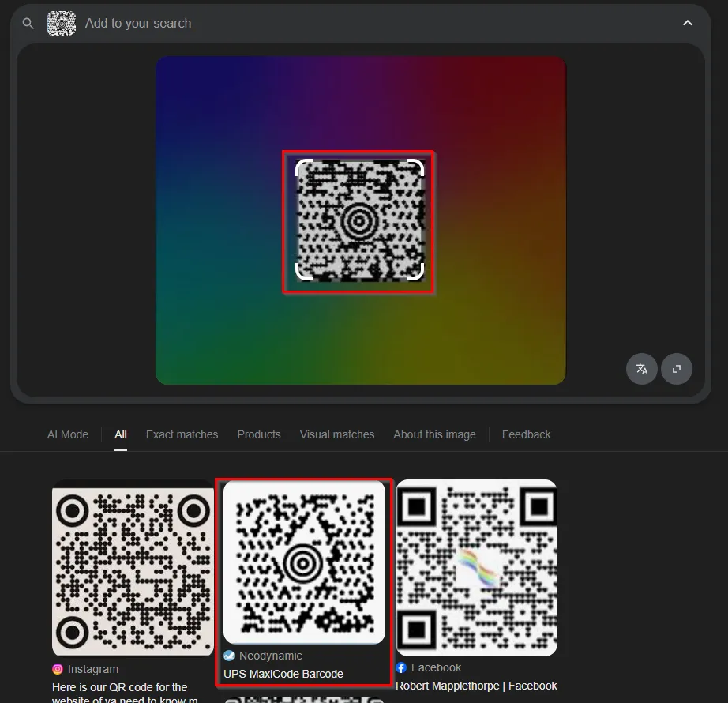Focus the 'Add to your search' field
728x703 pixels.
(x=316, y=24)
